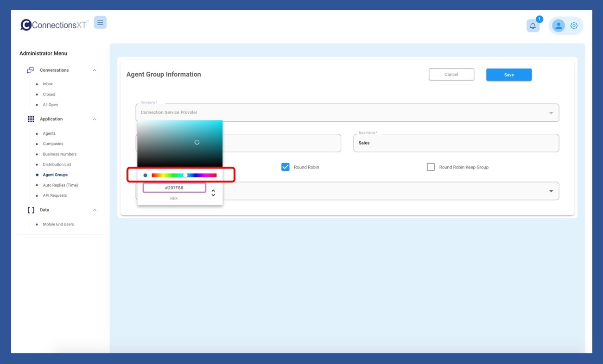
Task: Click the user profile avatar icon
Action: pos(559,26)
